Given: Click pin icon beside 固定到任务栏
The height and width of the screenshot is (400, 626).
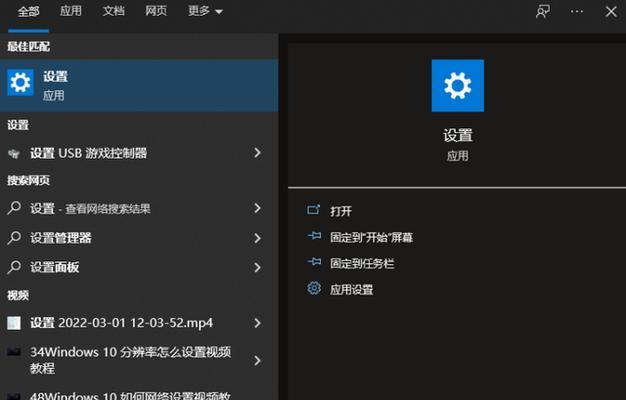Looking at the screenshot, I should pyautogui.click(x=314, y=261).
